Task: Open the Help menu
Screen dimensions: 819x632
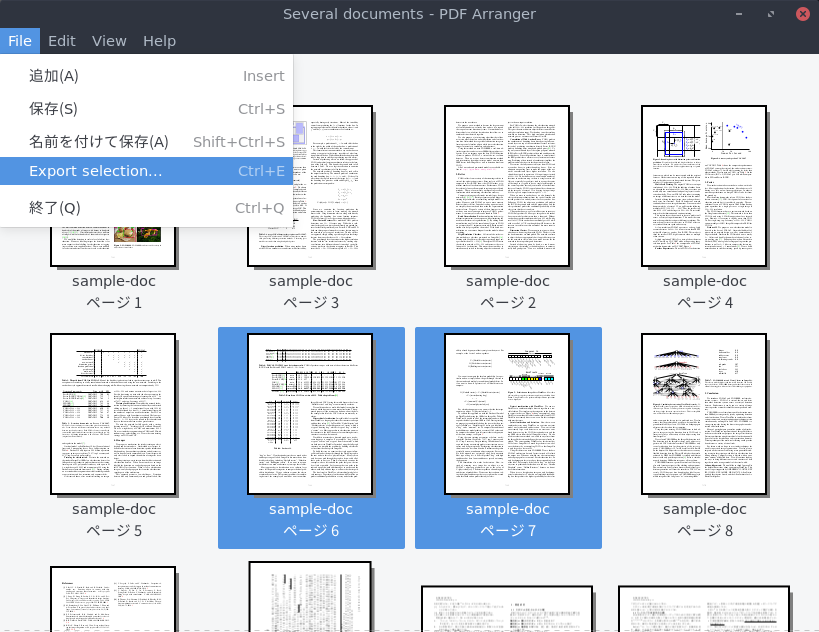Action: (x=159, y=41)
